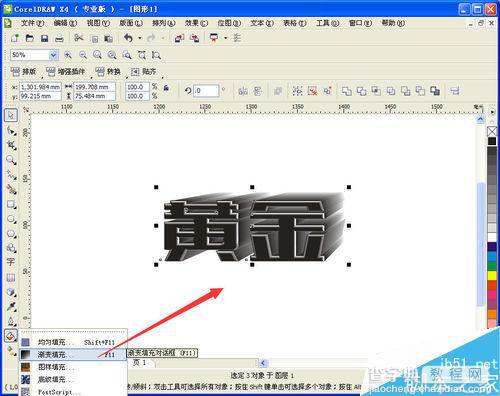Choose 渐变填充 from fill flyout
This screenshot has height=396, width=500.
point(73,354)
